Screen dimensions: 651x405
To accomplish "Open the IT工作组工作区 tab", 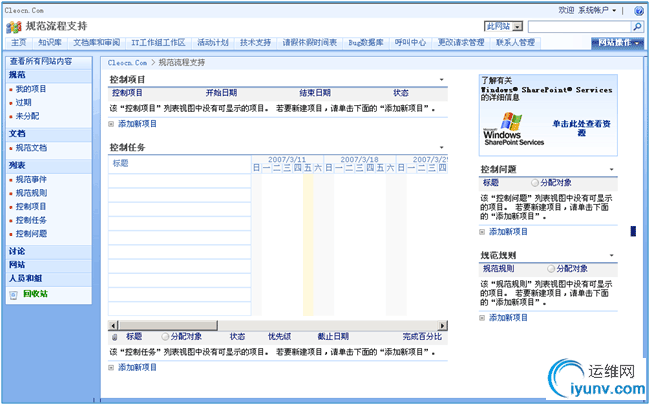I will point(158,43).
